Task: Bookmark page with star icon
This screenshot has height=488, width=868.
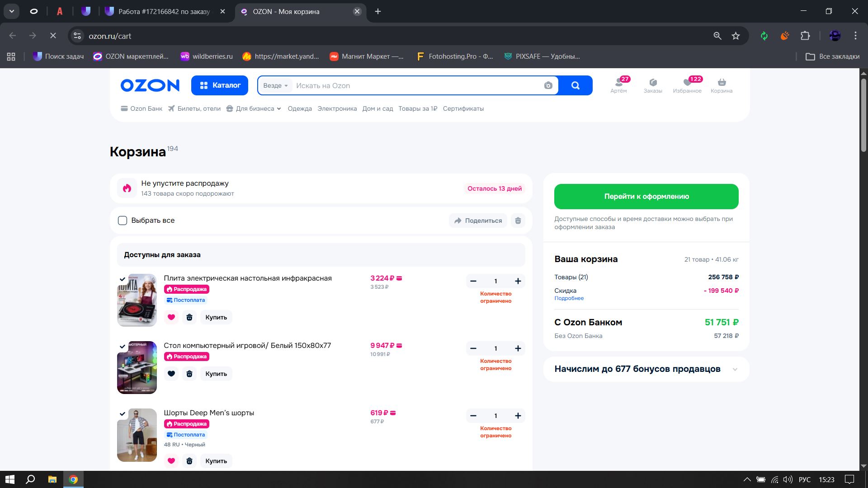Action: point(736,36)
